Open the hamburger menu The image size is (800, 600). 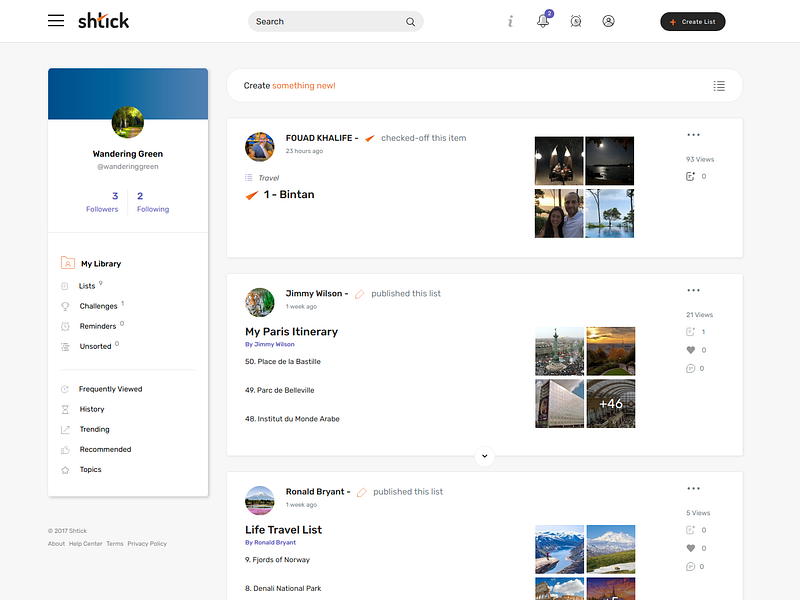56,21
